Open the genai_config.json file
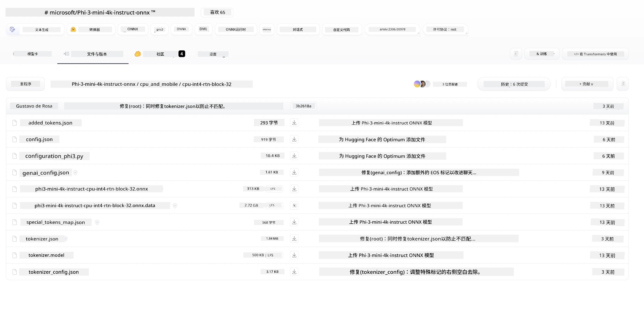Viewport: 644px width, 318px height. [x=46, y=173]
